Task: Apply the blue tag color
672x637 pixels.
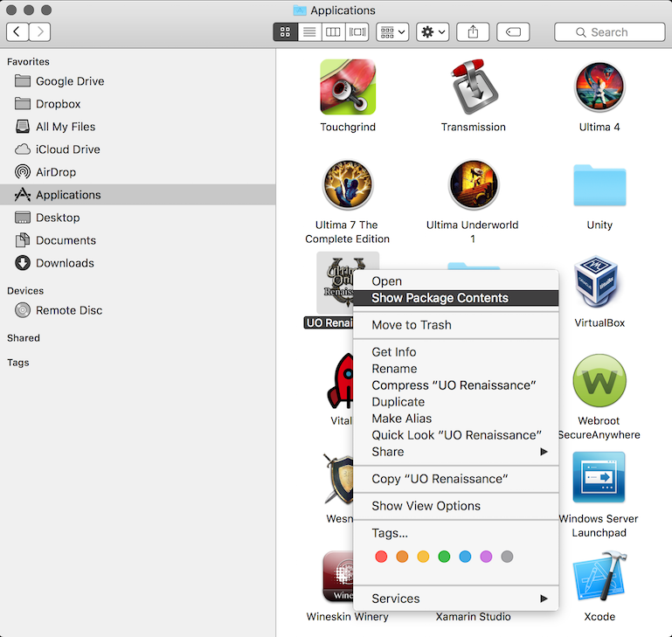Action: click(465, 557)
